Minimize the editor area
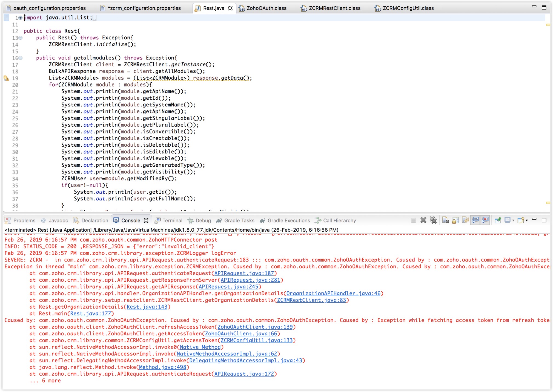 pyautogui.click(x=534, y=7)
